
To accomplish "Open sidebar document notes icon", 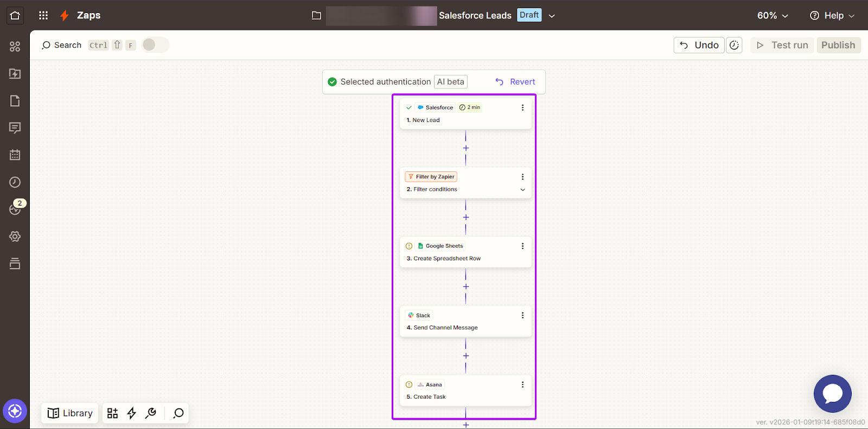I will (x=15, y=101).
